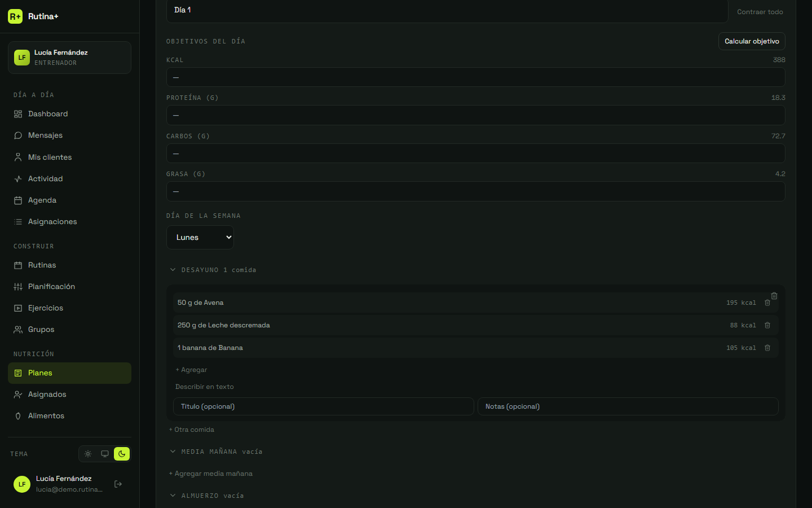The height and width of the screenshot is (508, 812).
Task: Open Asignaciones list icon
Action: 18,222
